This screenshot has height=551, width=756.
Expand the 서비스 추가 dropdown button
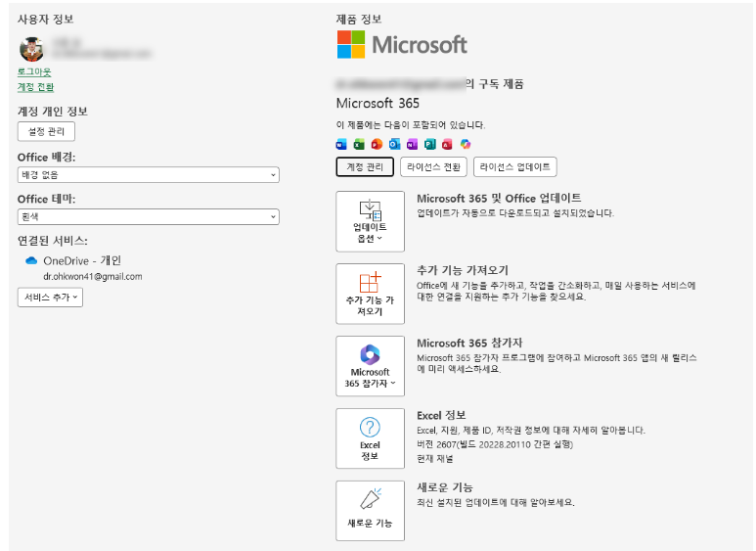[x=50, y=298]
